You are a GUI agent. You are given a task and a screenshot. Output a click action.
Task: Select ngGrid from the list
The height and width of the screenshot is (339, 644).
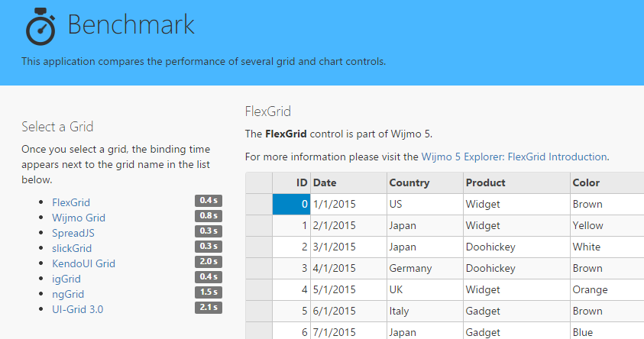click(68, 294)
